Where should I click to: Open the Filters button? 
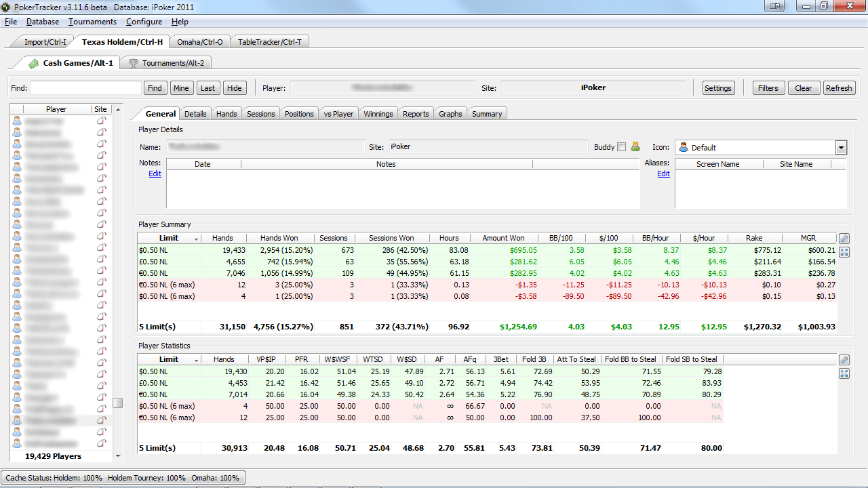[768, 88]
